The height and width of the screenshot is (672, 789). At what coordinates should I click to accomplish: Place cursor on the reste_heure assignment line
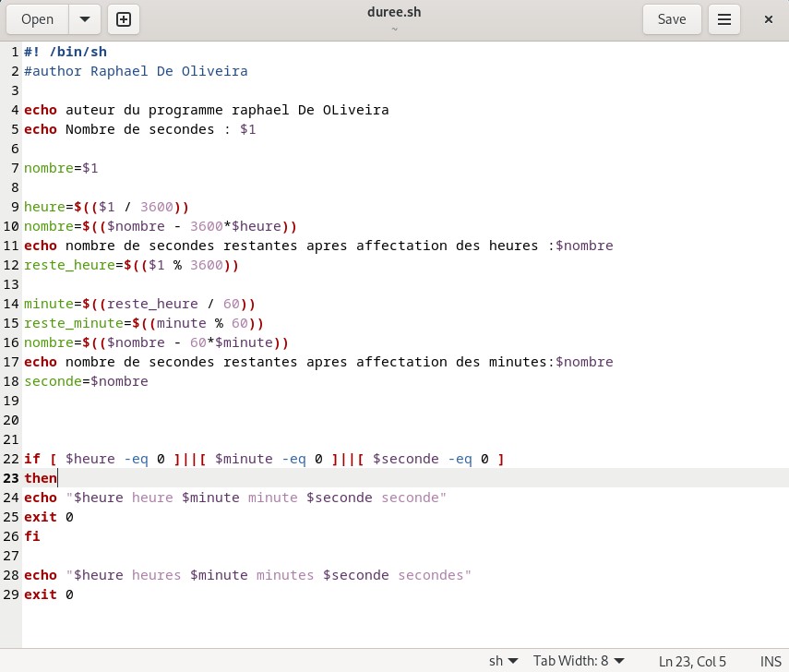point(129,265)
